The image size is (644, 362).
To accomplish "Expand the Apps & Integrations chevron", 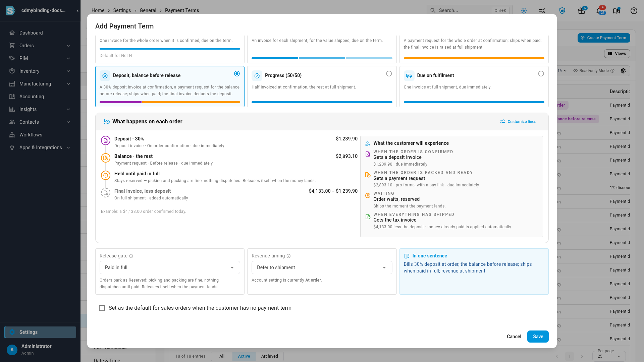I will [x=68, y=147].
